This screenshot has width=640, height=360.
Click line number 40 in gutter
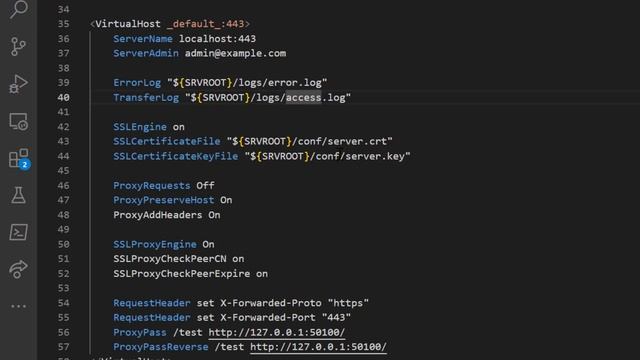pyautogui.click(x=63, y=98)
